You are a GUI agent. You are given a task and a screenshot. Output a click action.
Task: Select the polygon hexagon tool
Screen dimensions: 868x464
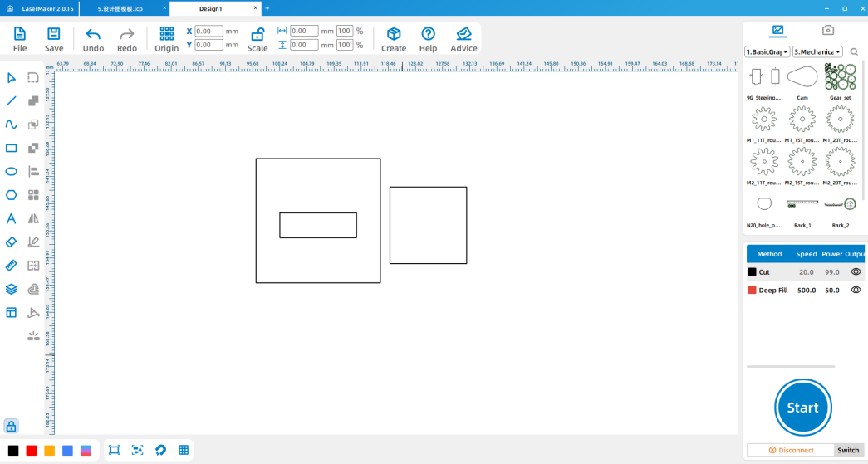[11, 195]
